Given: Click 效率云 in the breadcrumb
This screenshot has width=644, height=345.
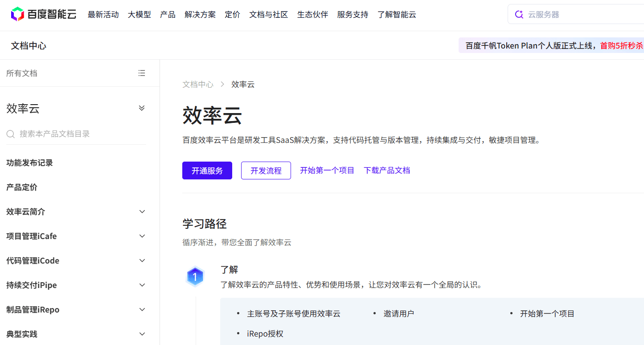Looking at the screenshot, I should coord(243,85).
